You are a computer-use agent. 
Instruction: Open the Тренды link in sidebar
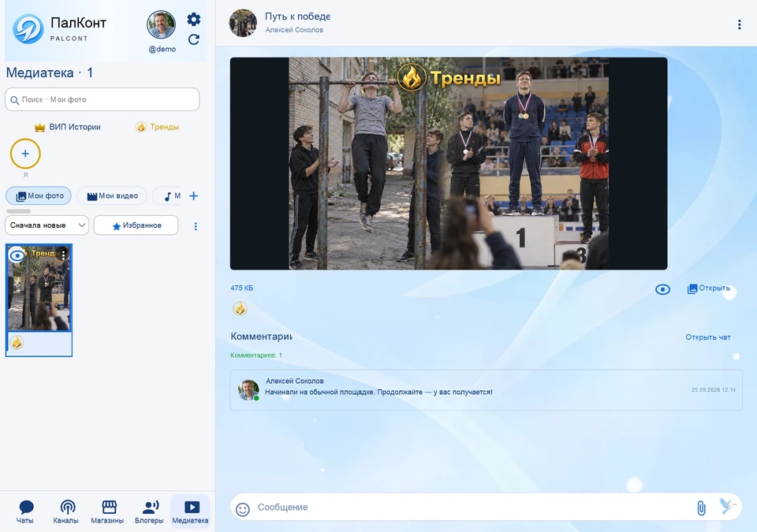click(158, 127)
